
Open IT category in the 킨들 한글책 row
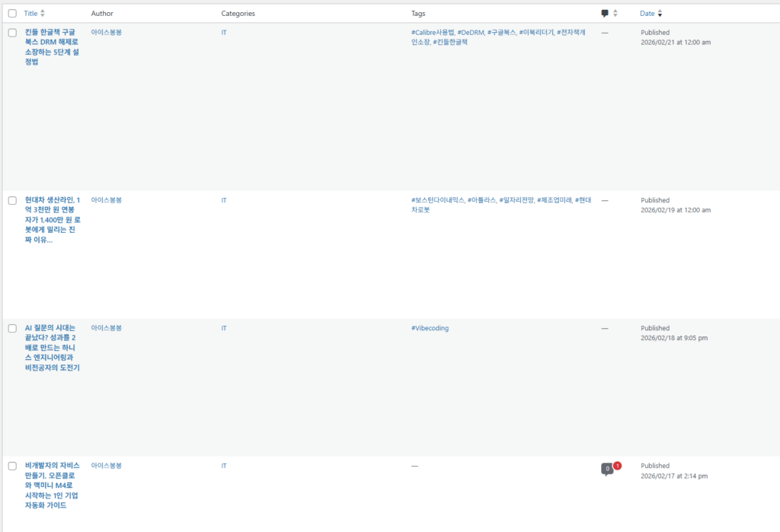[224, 32]
